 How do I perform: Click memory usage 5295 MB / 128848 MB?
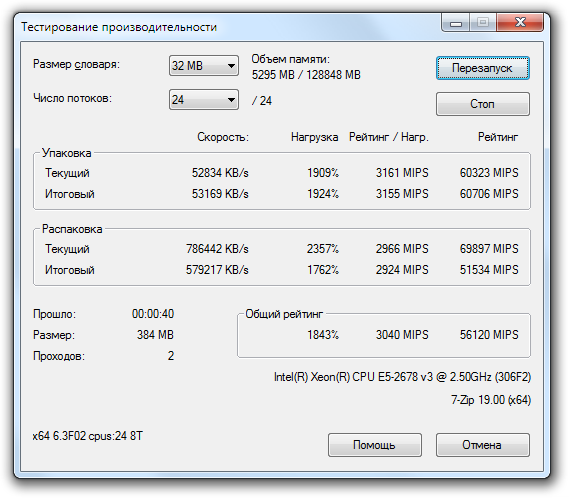point(306,75)
